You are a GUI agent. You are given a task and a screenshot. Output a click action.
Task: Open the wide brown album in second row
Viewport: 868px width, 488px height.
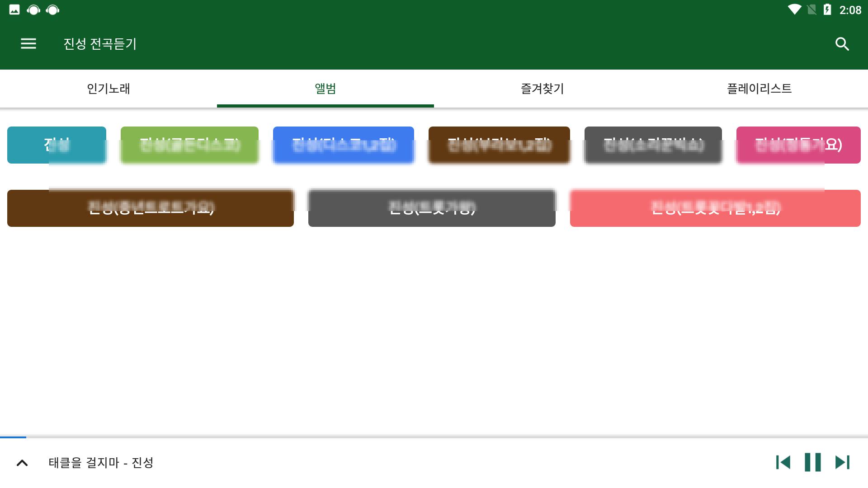click(x=151, y=208)
